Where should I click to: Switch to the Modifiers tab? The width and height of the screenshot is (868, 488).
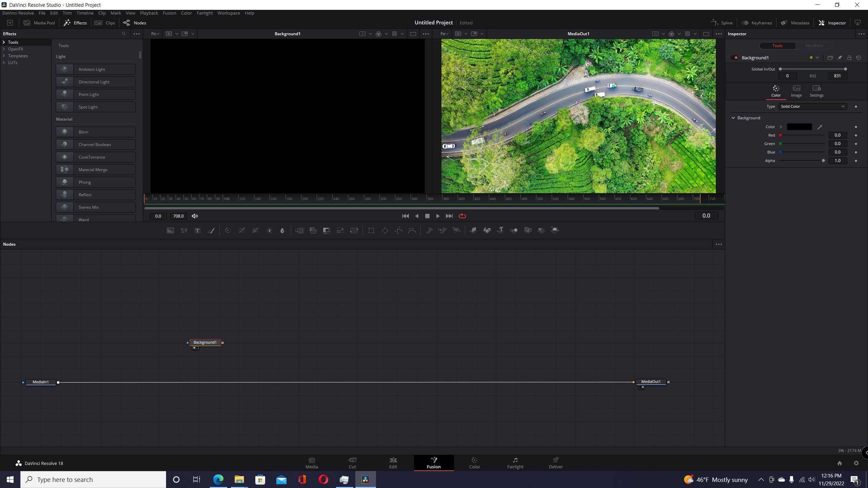tap(814, 46)
